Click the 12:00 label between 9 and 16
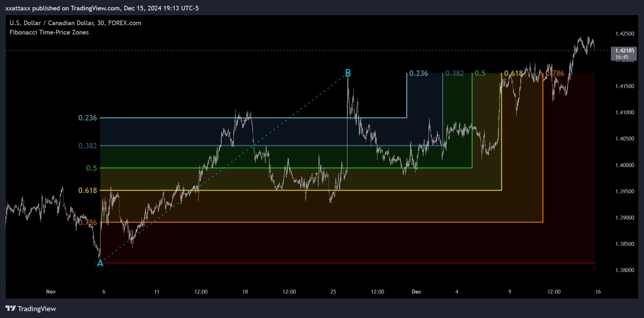This screenshot has height=318, width=644. (554, 292)
